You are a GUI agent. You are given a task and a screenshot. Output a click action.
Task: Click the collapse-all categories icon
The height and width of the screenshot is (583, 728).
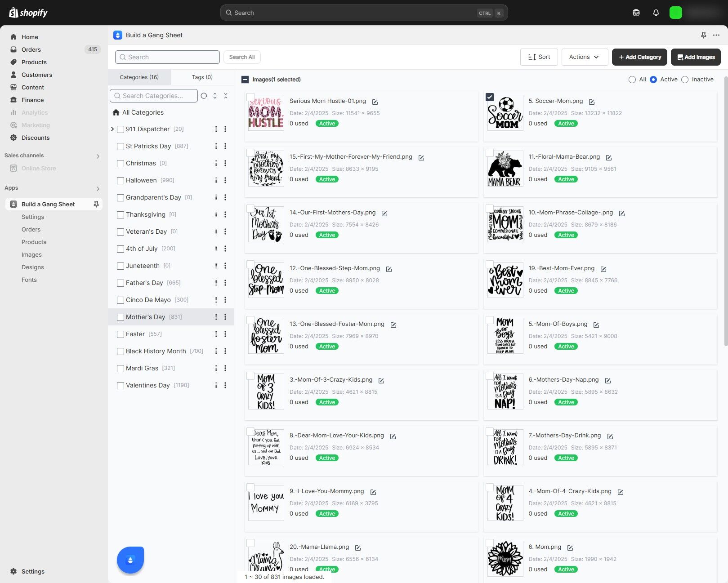(x=226, y=96)
